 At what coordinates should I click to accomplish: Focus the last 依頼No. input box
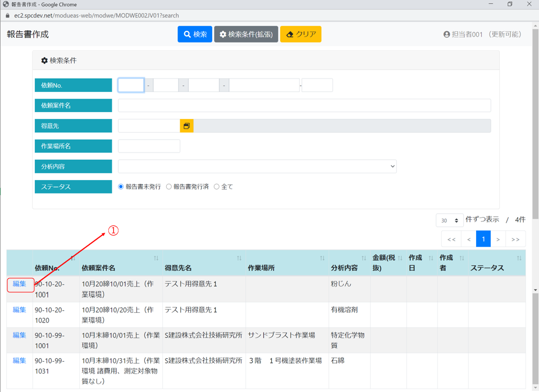click(x=317, y=85)
